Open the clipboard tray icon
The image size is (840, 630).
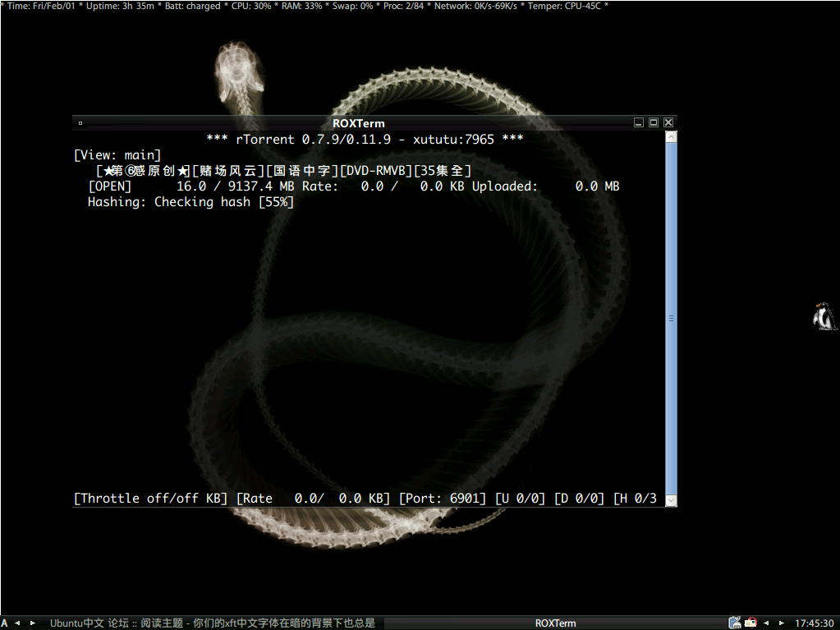(x=734, y=623)
